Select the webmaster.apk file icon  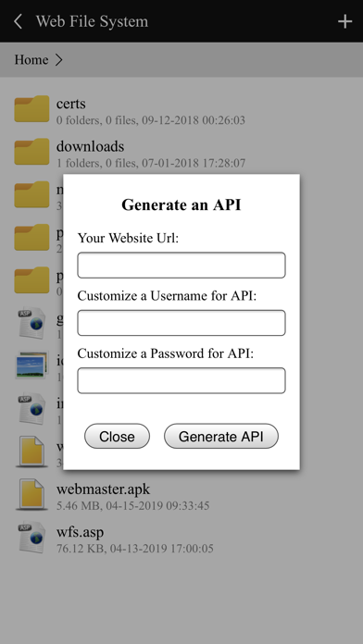click(31, 494)
